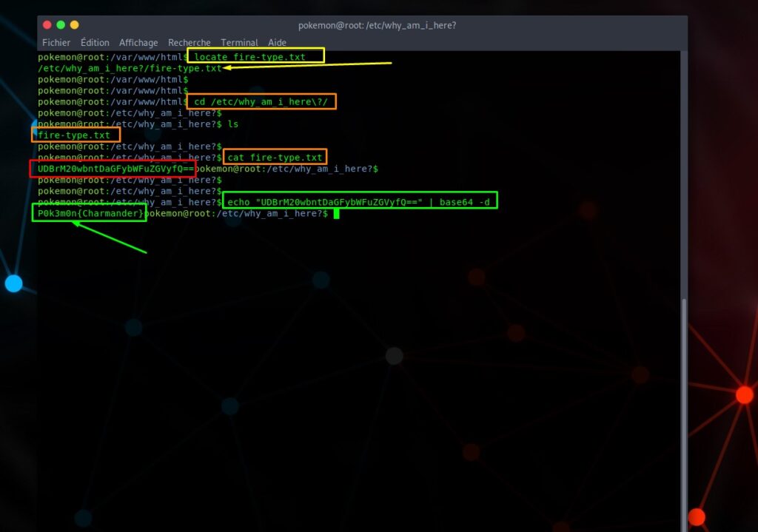Minimize the terminal using the yellow button
Screen dimensions: 758x532
coord(74,25)
